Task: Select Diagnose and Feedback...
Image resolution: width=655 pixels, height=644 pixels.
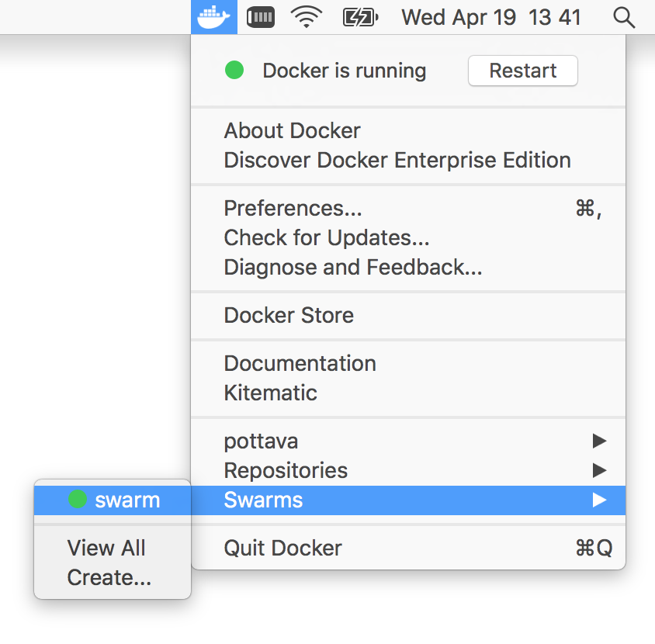Action: tap(408, 267)
